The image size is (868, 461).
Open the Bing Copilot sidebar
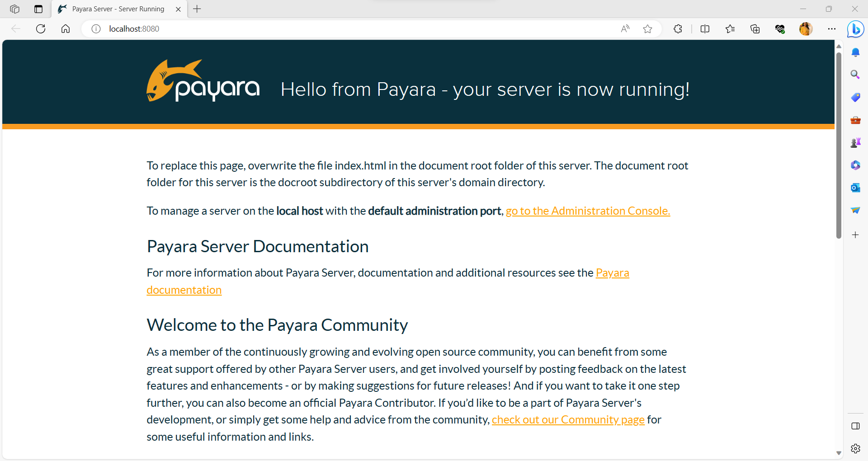tap(855, 29)
